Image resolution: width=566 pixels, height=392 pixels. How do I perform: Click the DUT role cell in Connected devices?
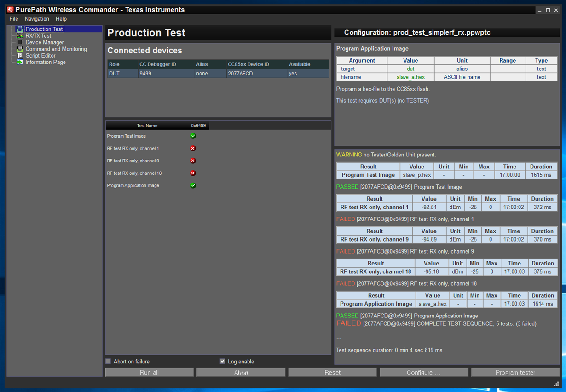(122, 74)
